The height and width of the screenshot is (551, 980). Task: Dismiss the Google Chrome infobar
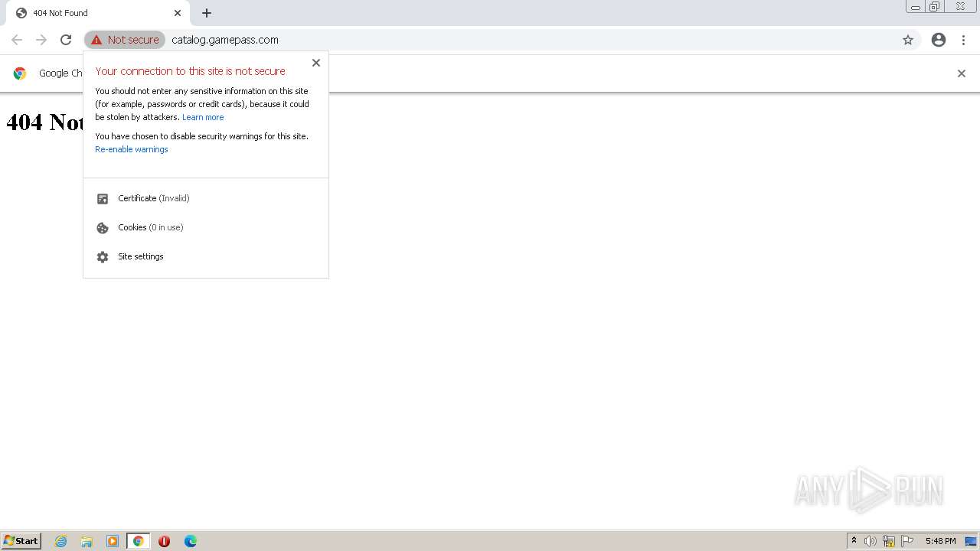(x=962, y=73)
